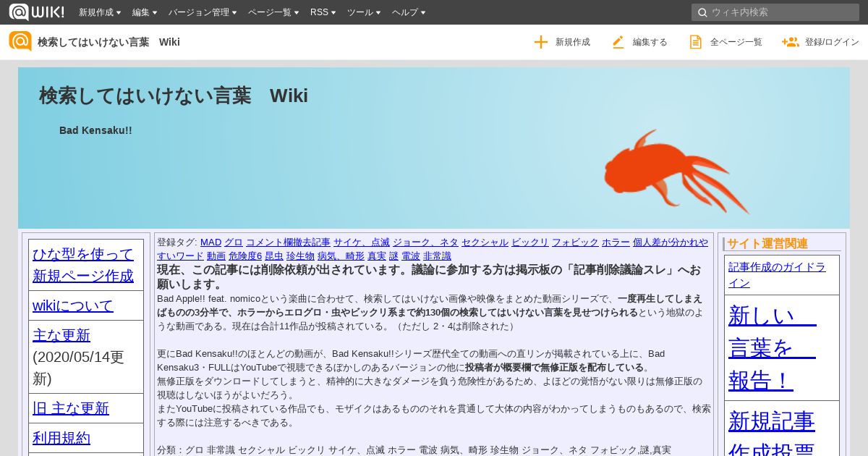Open 全ページ一覧 from the header
Screen dimensions: 868x456
pos(726,42)
